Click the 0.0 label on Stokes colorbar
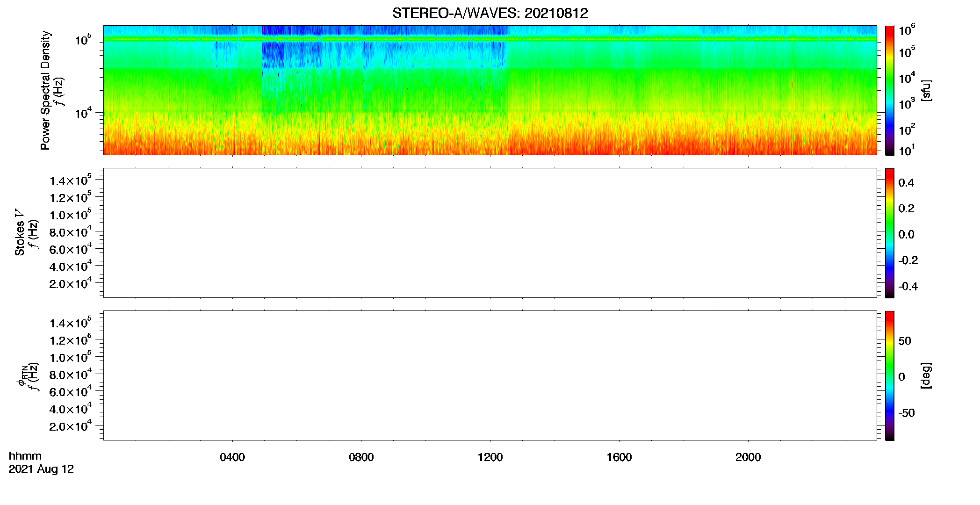Screen dimensions: 980x505 coord(906,235)
